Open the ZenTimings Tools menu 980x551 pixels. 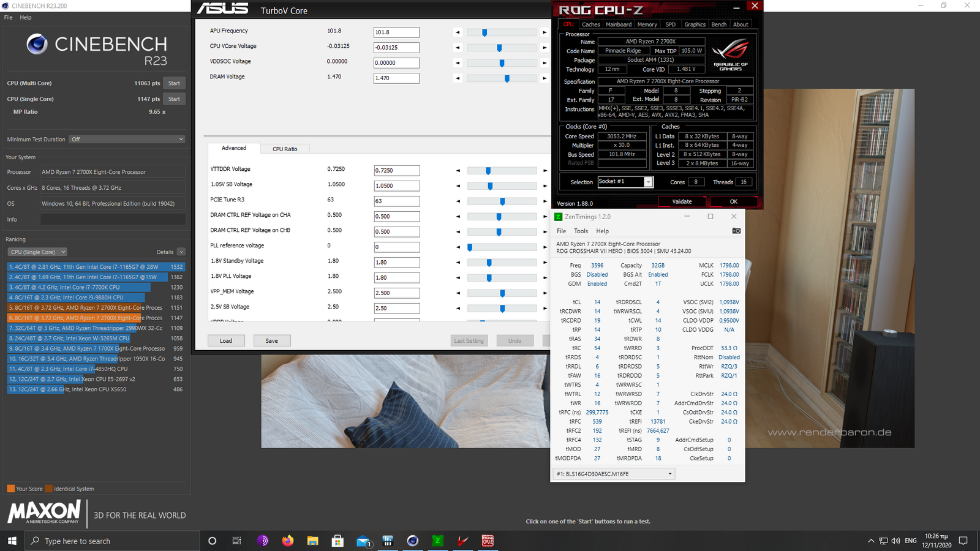pos(581,231)
